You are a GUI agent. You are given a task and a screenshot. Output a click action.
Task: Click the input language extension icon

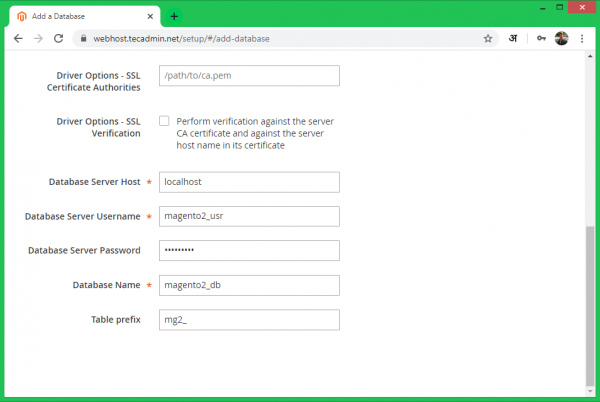point(516,38)
